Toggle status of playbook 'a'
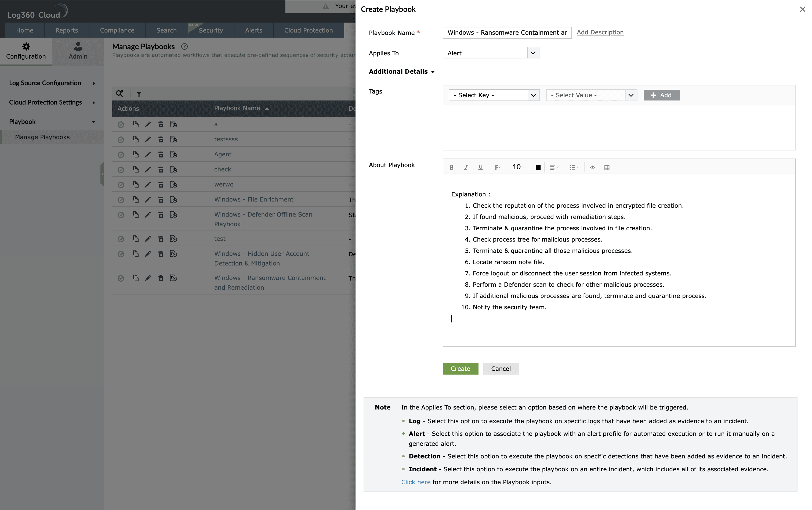Image resolution: width=812 pixels, height=510 pixels. (x=121, y=124)
